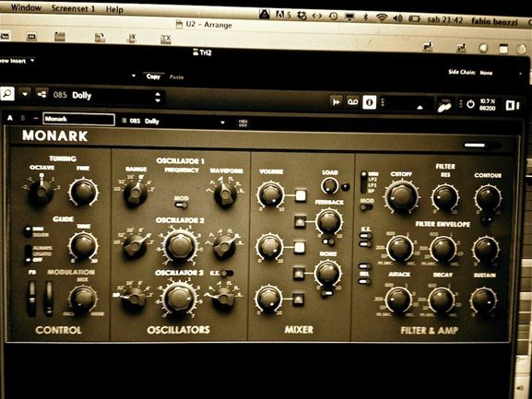The width and height of the screenshot is (532, 399).
Task: Expand the arrow menu beside search icon
Action: [25, 94]
